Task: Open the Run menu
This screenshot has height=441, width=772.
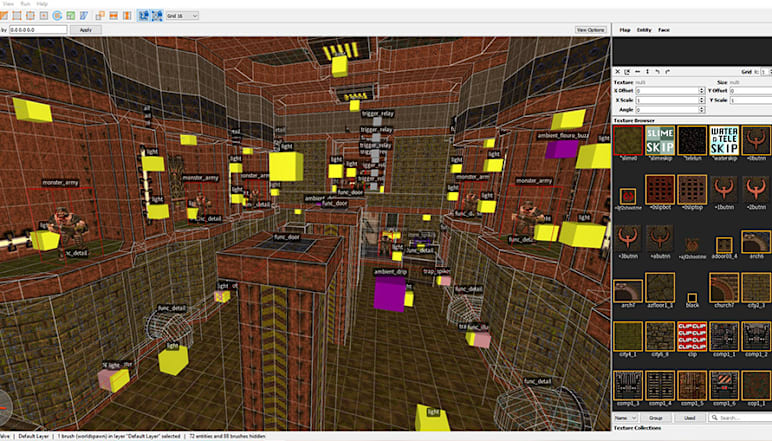Action: pyautogui.click(x=25, y=3)
